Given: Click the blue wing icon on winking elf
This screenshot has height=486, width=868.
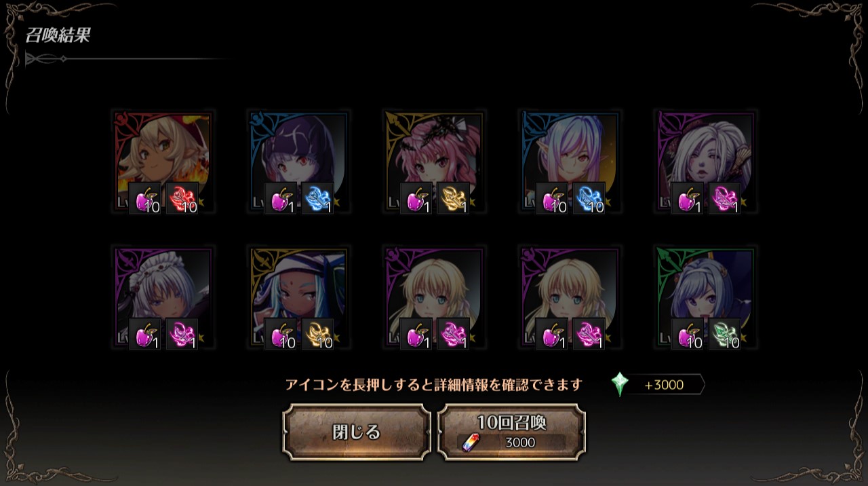Looking at the screenshot, I should [589, 198].
